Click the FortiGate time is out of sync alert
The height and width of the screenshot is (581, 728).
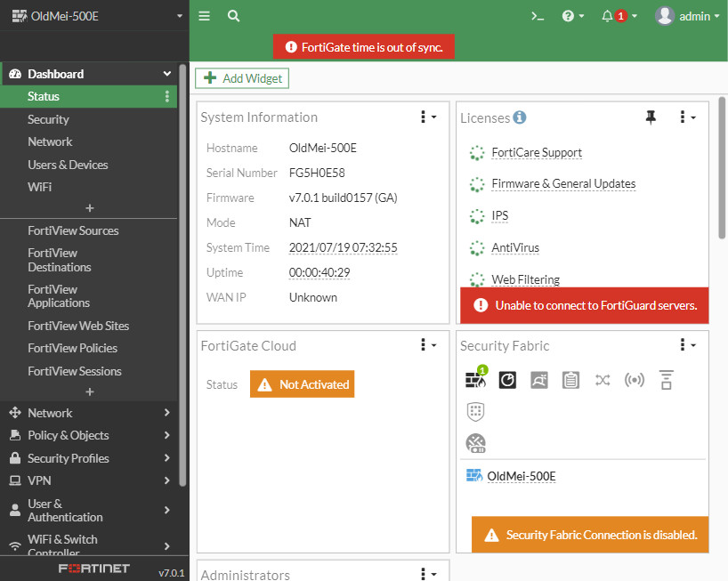pyautogui.click(x=363, y=47)
